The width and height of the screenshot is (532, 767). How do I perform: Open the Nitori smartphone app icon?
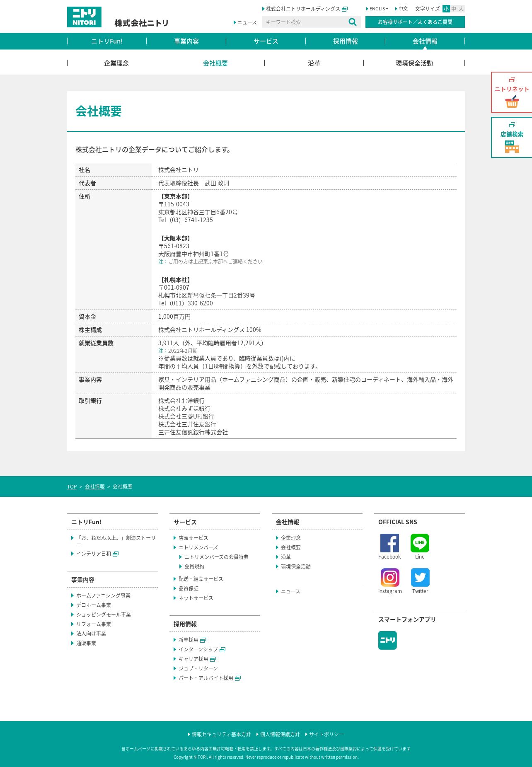(x=387, y=640)
